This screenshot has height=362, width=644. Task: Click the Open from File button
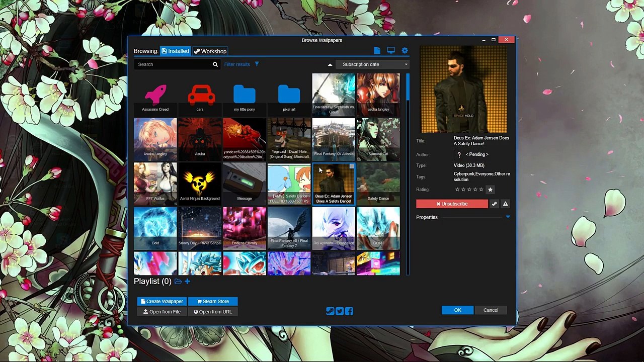pyautogui.click(x=162, y=312)
